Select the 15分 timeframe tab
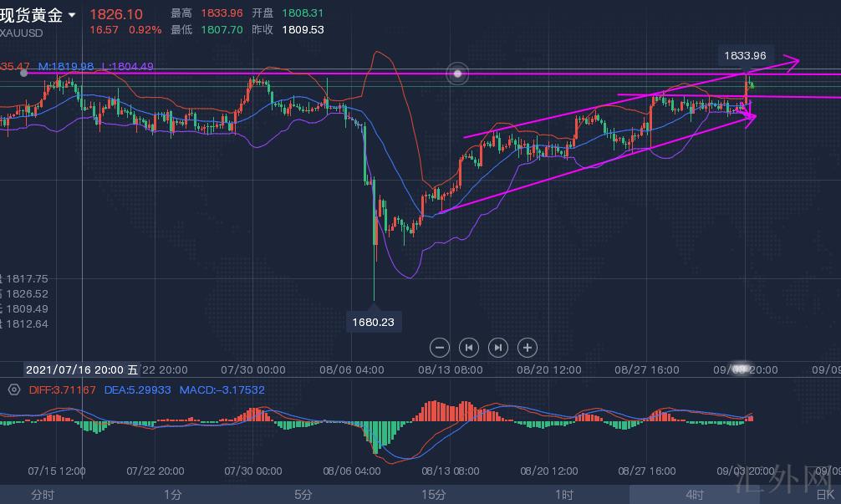This screenshot has width=841, height=504. (x=433, y=495)
